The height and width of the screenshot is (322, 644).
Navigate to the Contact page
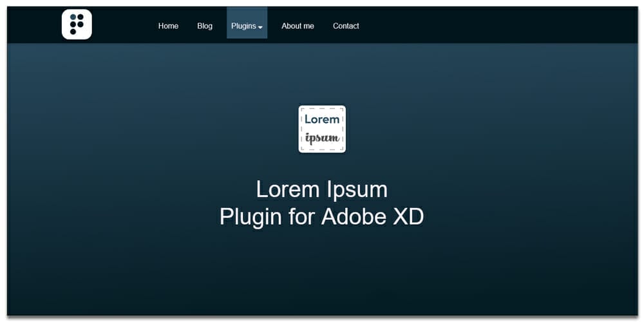pos(346,26)
